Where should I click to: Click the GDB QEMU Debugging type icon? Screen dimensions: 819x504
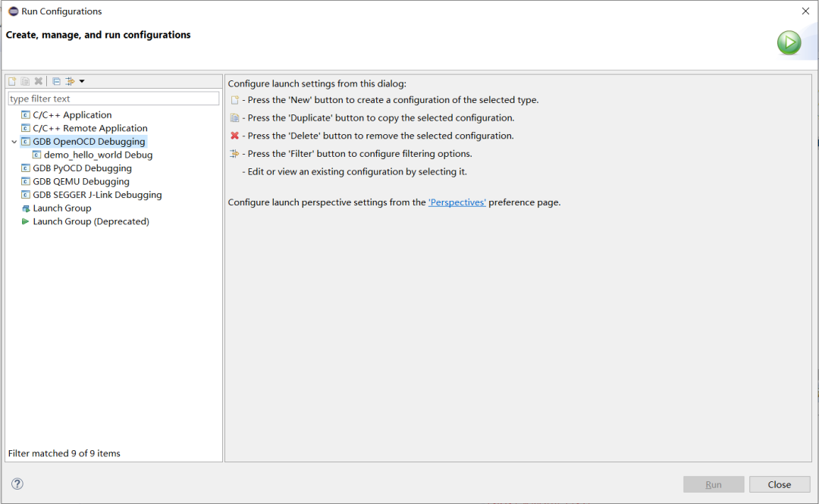click(25, 182)
